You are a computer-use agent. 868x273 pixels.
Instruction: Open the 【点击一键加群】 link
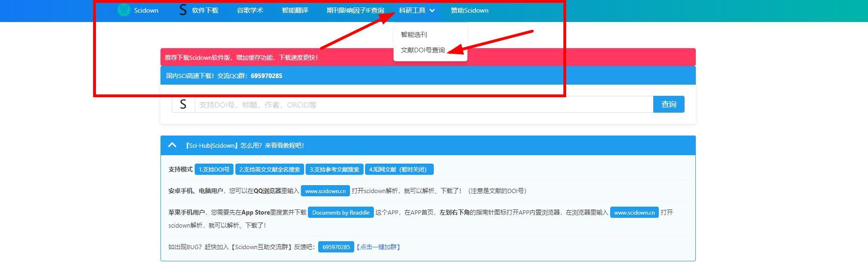[378, 247]
